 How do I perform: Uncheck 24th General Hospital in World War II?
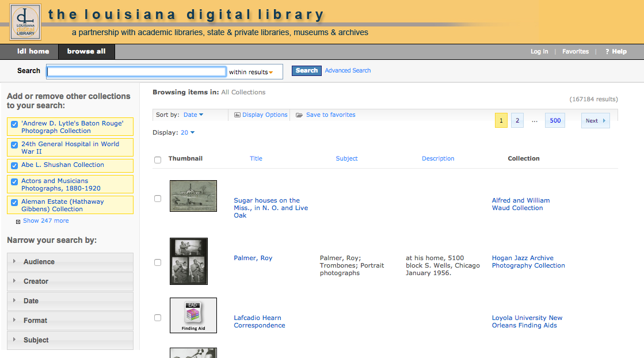tap(14, 145)
